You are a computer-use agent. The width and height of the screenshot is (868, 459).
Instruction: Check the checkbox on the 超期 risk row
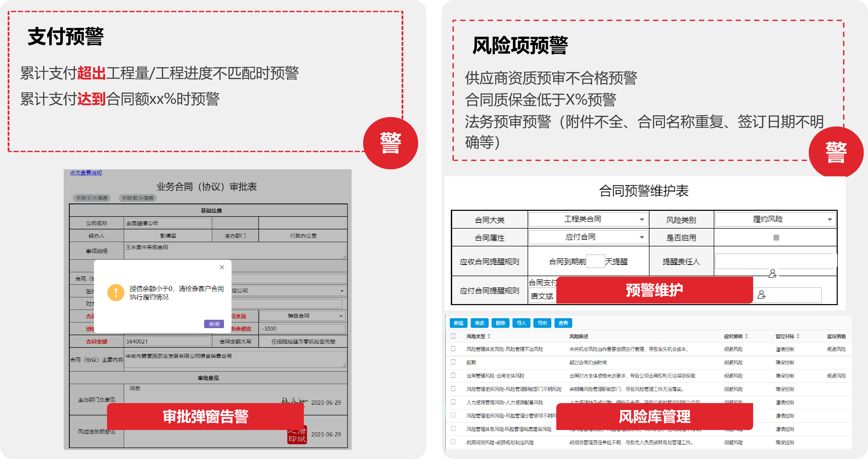coord(453,362)
